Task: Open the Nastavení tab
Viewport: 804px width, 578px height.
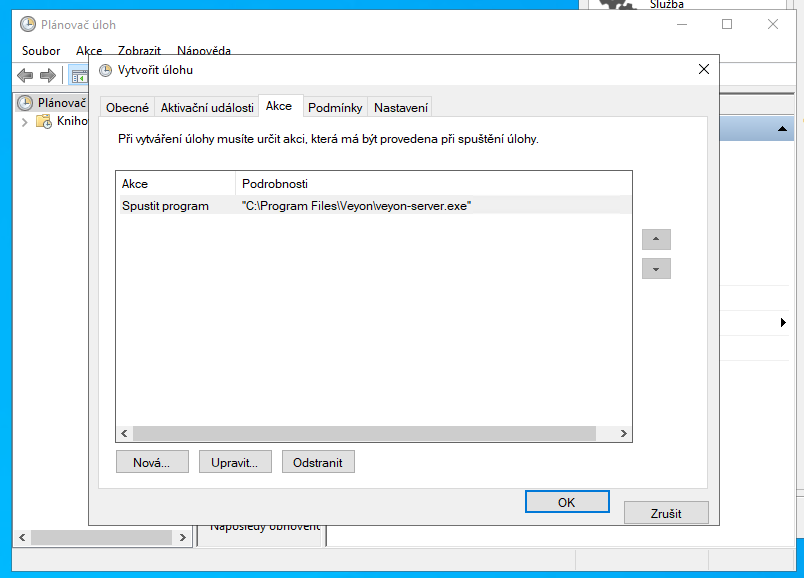Action: tap(401, 107)
